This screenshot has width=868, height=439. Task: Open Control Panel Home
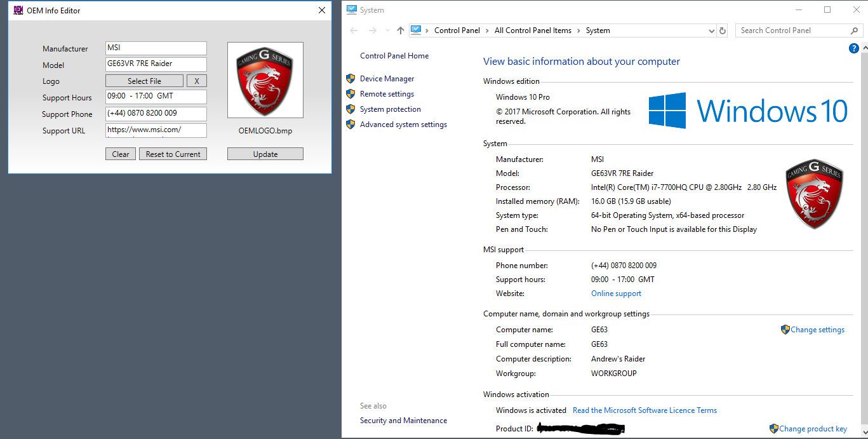(394, 56)
